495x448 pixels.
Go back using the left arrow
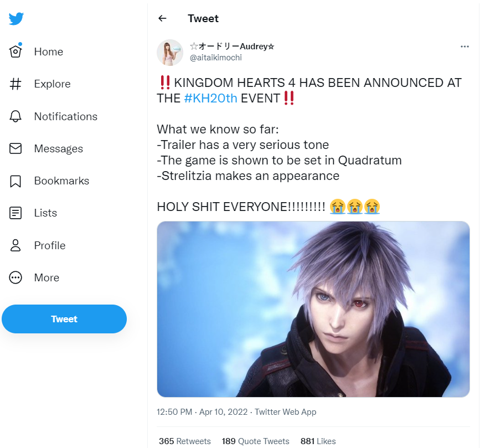pyautogui.click(x=162, y=18)
